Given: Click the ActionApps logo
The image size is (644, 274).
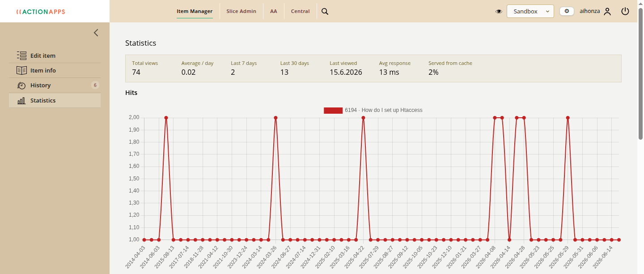Looking at the screenshot, I should [x=41, y=12].
